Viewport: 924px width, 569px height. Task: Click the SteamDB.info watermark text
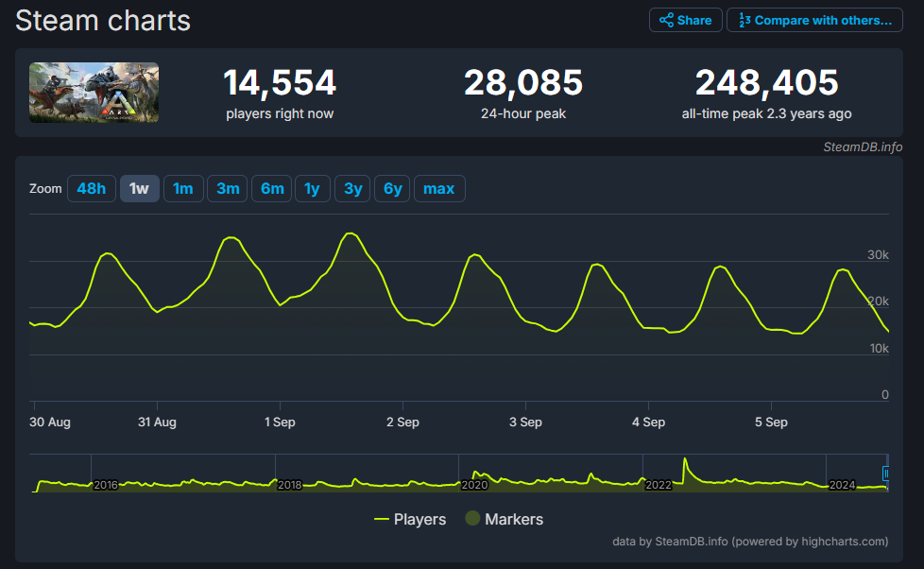[x=863, y=147]
